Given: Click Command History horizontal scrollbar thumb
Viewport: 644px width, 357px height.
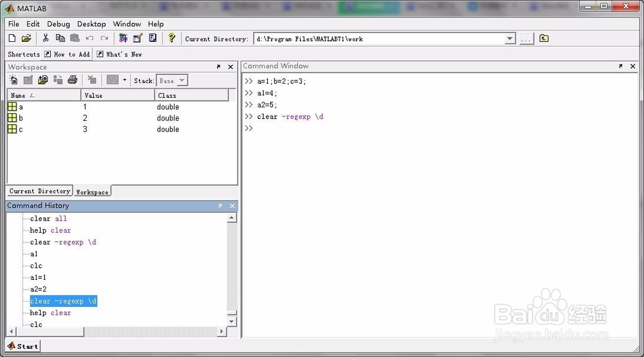Looking at the screenshot, I should pos(50,331).
